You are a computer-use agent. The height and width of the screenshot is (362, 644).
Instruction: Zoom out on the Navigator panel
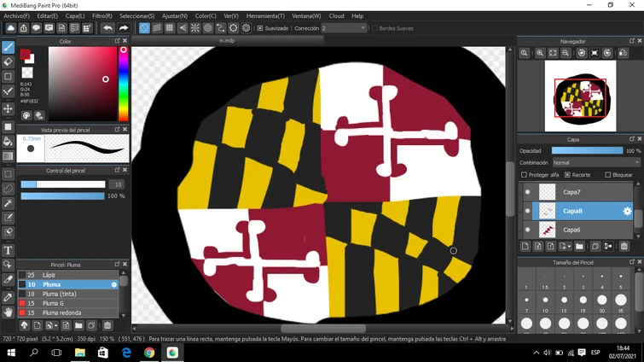pyautogui.click(x=566, y=53)
